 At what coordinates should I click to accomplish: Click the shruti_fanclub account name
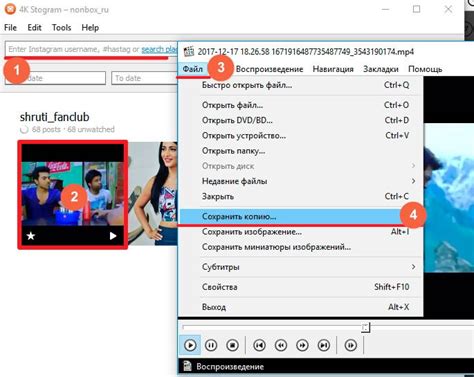[x=55, y=117]
